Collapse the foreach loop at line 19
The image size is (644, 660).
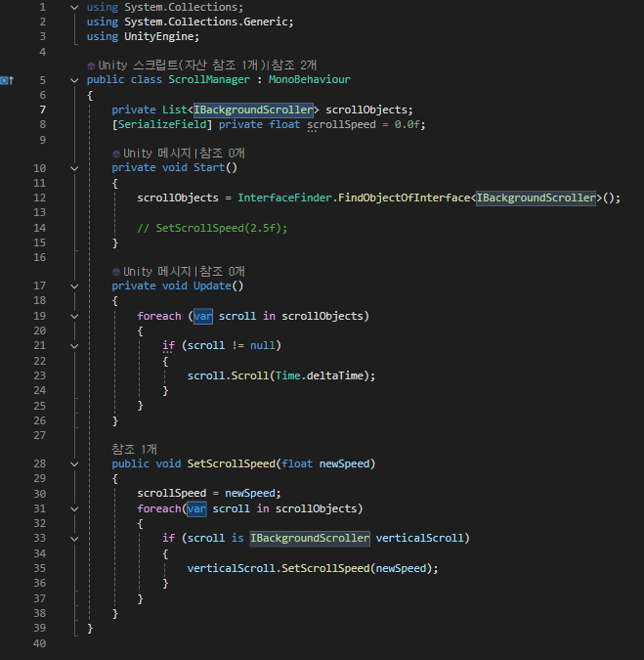point(74,316)
